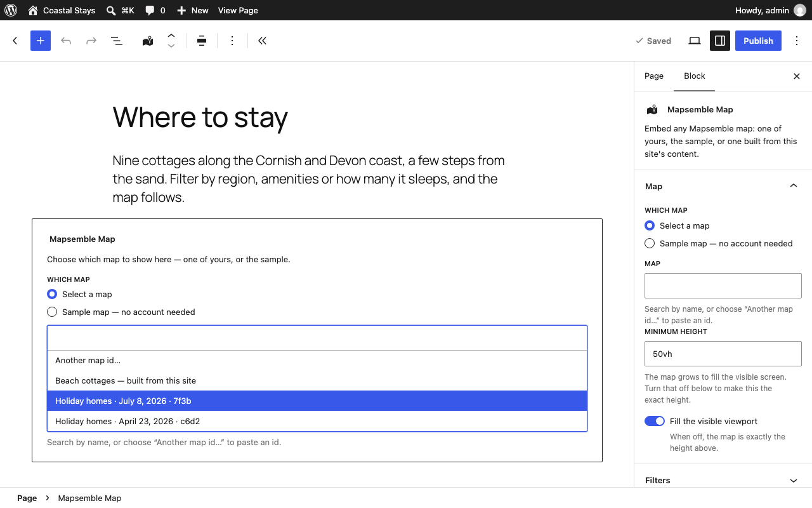Move the block up
The image size is (812, 508).
(x=171, y=35)
